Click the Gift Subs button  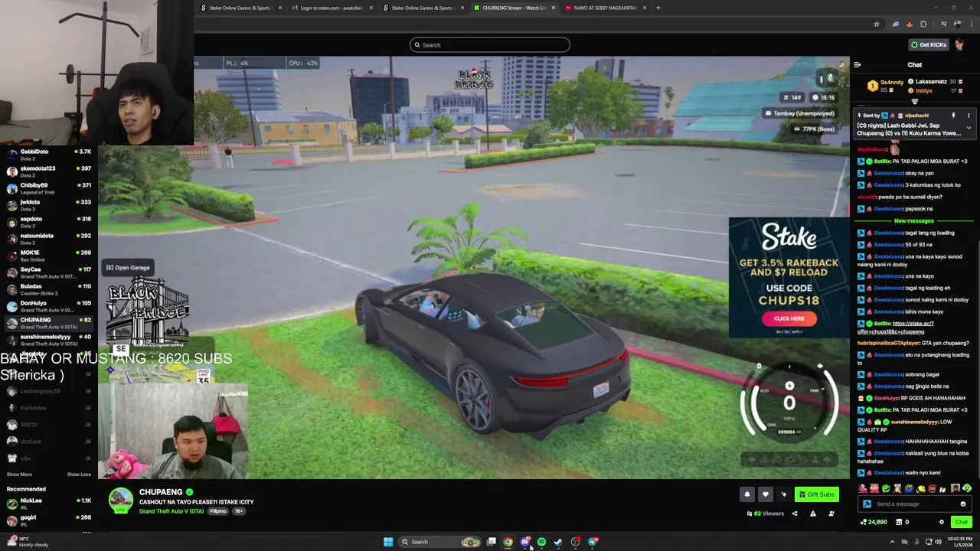click(x=816, y=494)
